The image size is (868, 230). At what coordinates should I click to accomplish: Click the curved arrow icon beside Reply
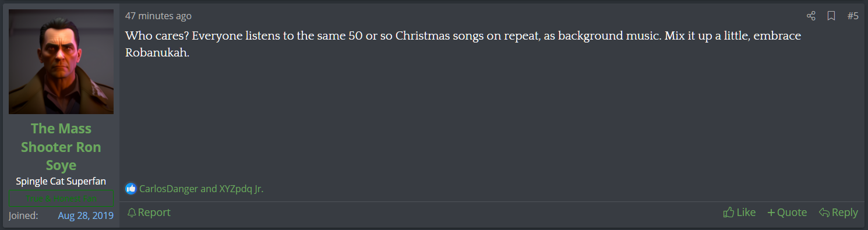(x=824, y=213)
